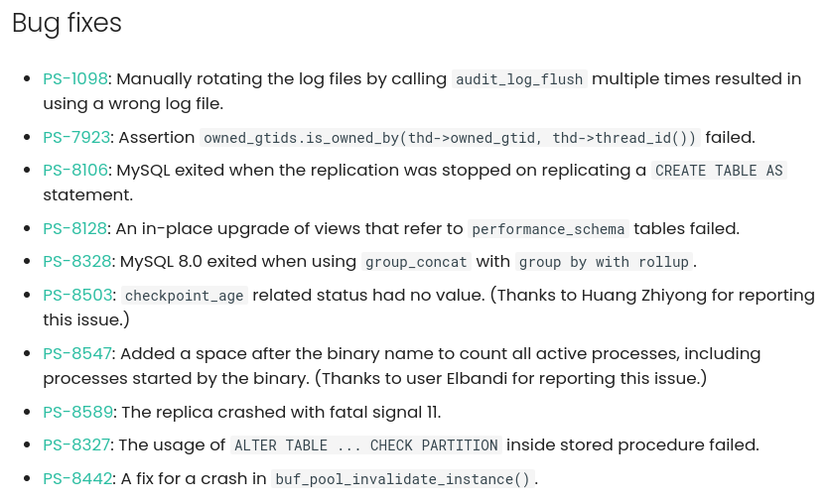
Task: Follow the PS-8589 replica crash link
Action: click(76, 412)
